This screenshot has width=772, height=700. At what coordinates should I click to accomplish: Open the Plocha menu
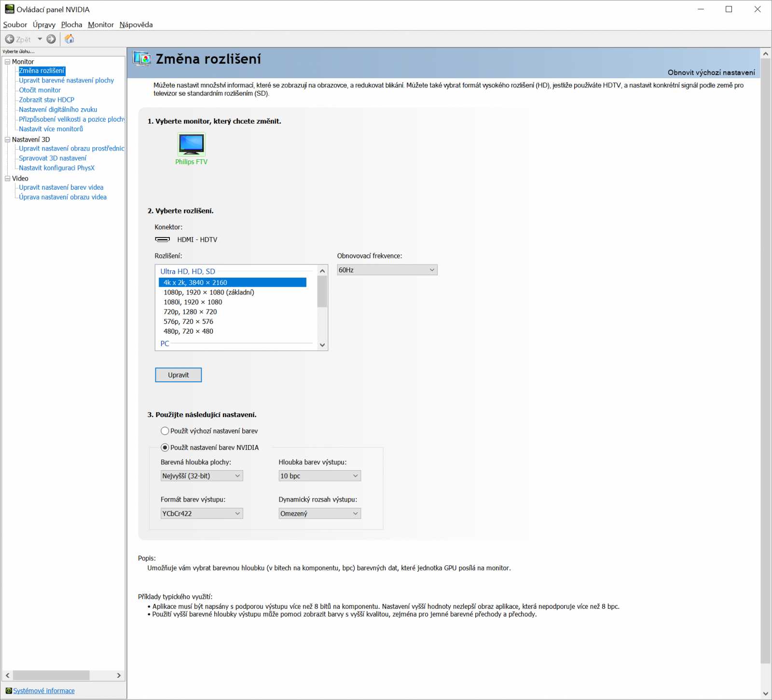(71, 25)
